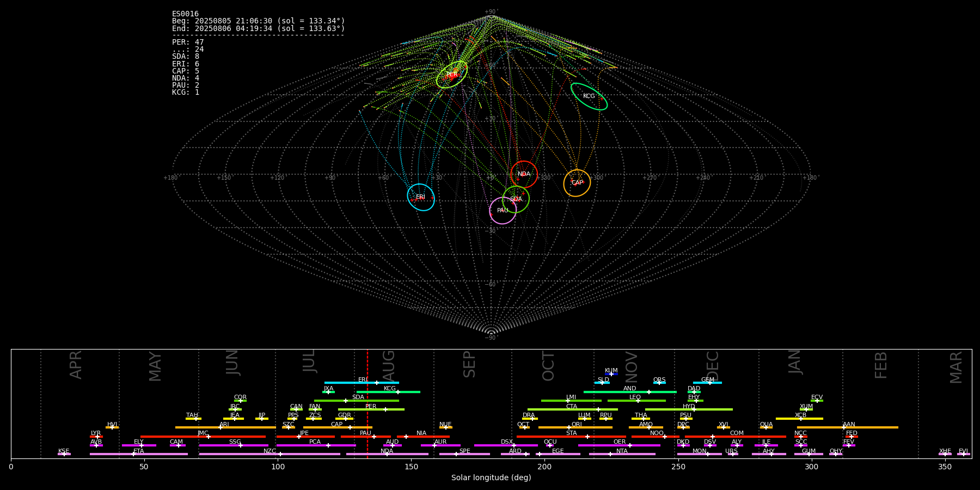This screenshot has width=980, height=490.
Task: Click the cyan ERI radiant circle on map
Action: tap(421, 197)
